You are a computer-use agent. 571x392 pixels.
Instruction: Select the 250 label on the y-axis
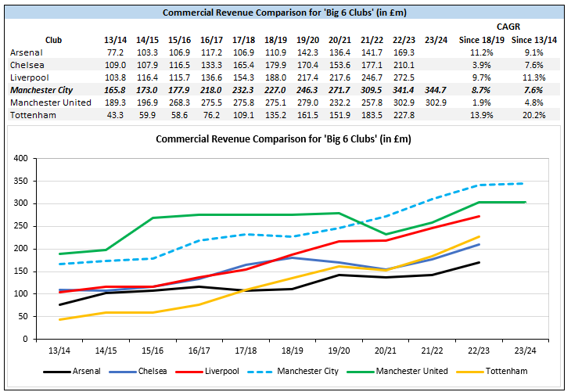point(21,226)
